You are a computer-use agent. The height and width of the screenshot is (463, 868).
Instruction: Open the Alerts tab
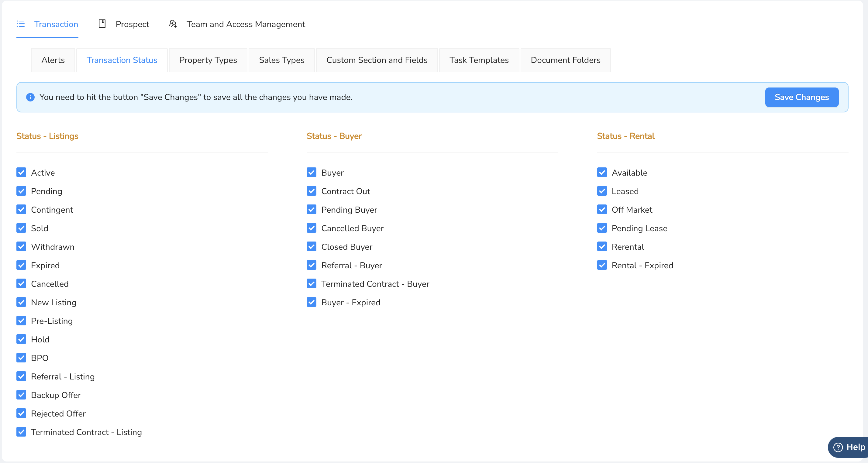53,60
